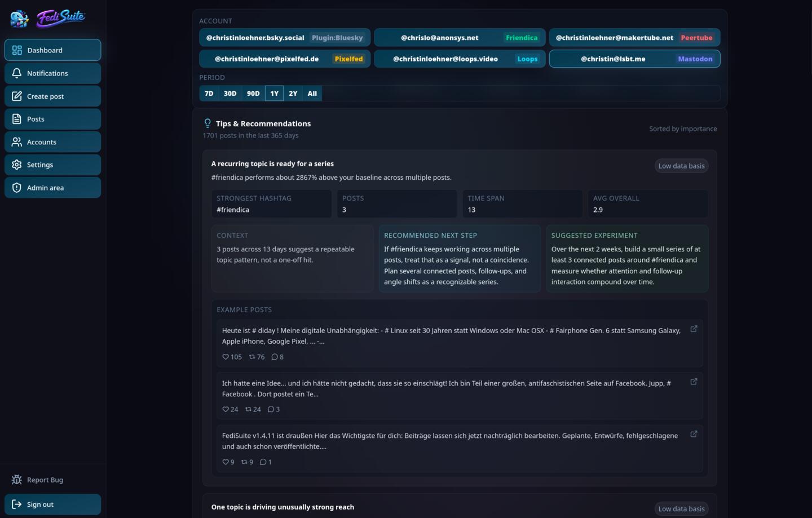The height and width of the screenshot is (518, 812).
Task: Click the CONTEXT panel
Action: [x=292, y=259]
